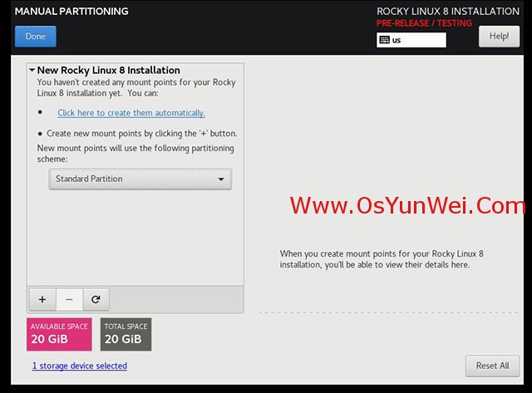The image size is (532, 393).
Task: Collapse the New Rocky Linux 8 Installation section
Action: 32,70
